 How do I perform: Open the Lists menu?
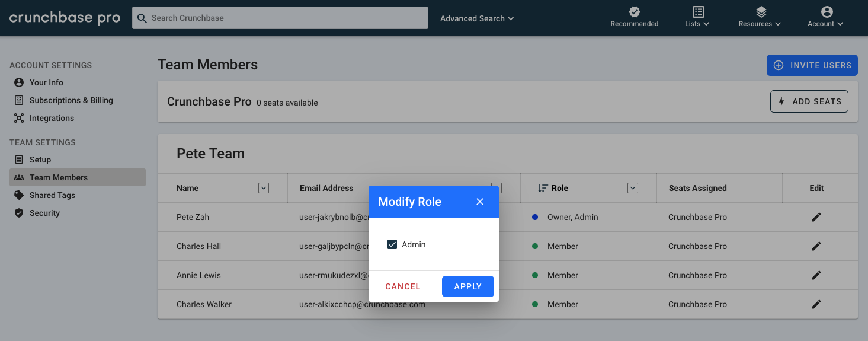[x=697, y=17]
